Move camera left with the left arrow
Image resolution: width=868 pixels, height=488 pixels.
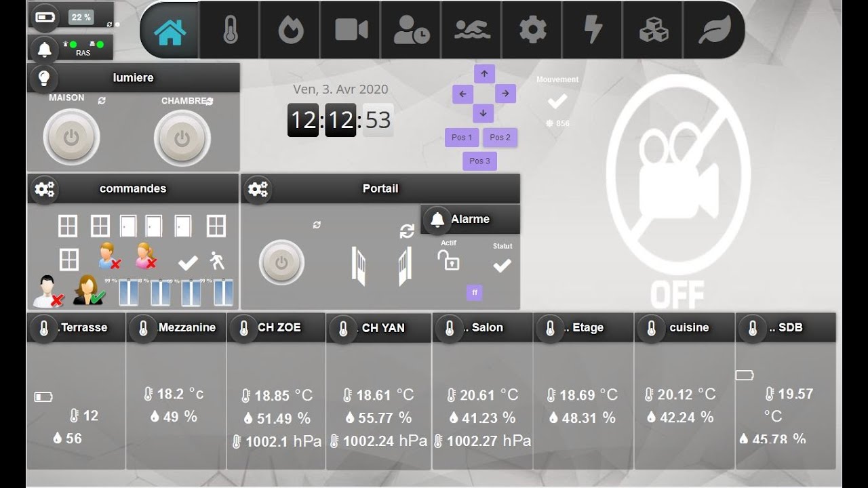(x=462, y=94)
